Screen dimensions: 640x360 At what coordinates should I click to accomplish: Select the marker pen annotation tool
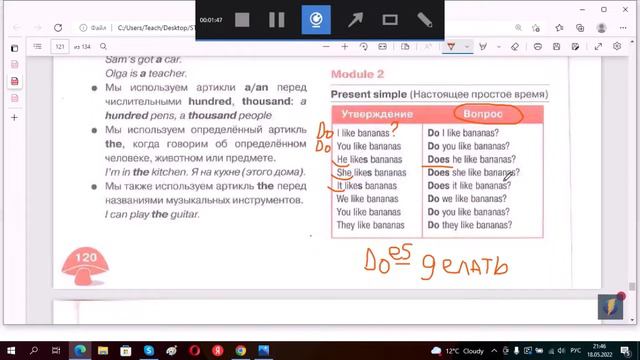(424, 20)
